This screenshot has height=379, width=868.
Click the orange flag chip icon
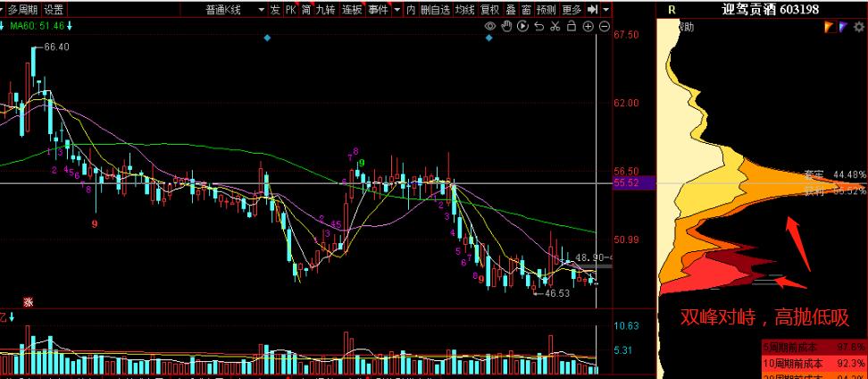829,28
